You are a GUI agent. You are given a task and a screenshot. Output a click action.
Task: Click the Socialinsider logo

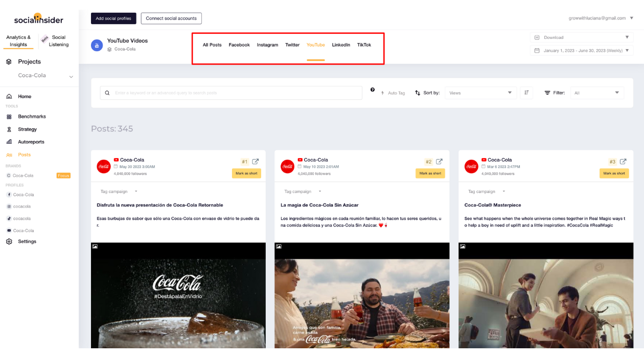(38, 19)
